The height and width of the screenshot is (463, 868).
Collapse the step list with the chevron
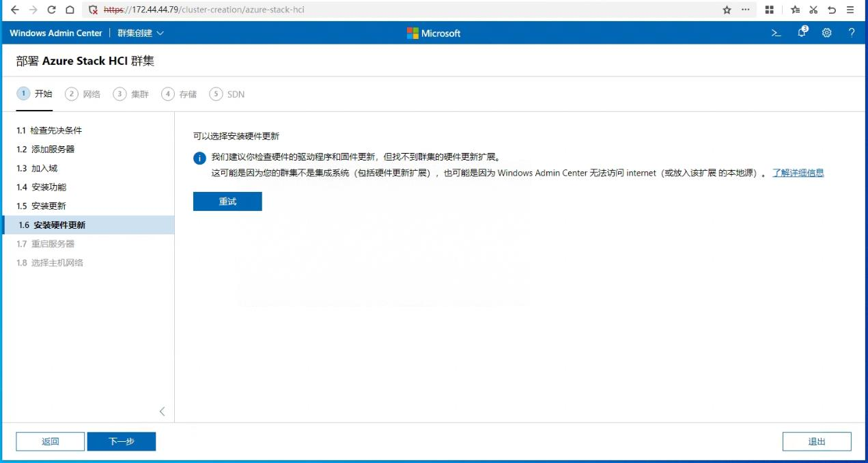click(162, 411)
